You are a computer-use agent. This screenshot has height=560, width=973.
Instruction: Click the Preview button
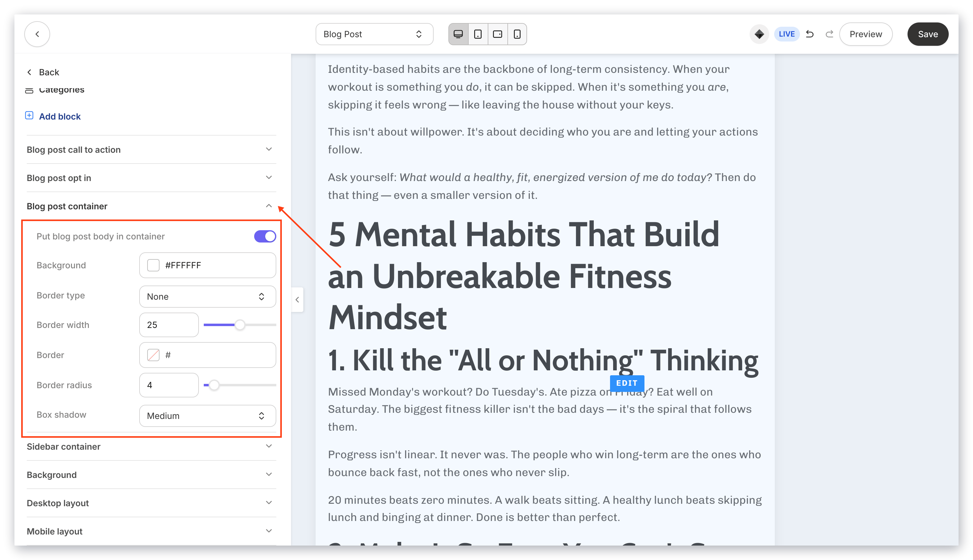865,34
